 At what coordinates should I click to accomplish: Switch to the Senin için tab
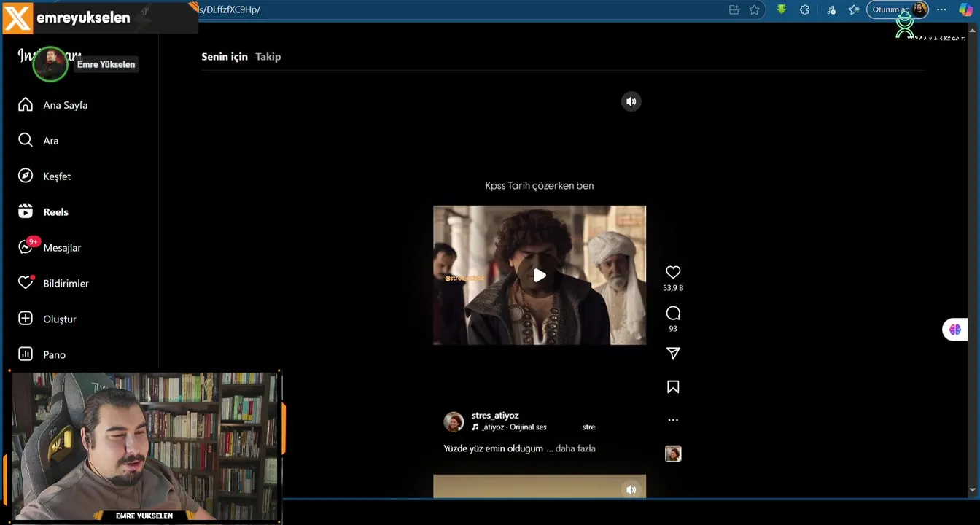pos(225,56)
